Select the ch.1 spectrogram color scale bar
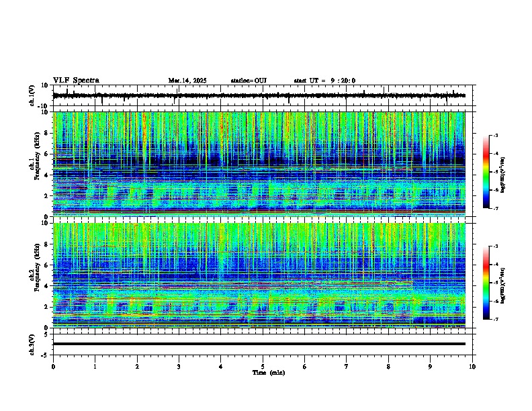The height and width of the screenshot is (411, 532). point(486,172)
